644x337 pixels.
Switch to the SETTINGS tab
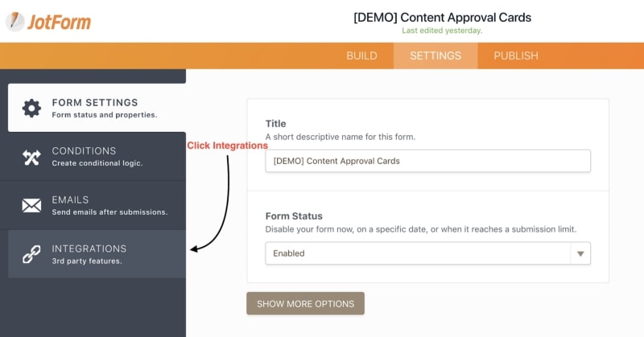(436, 55)
